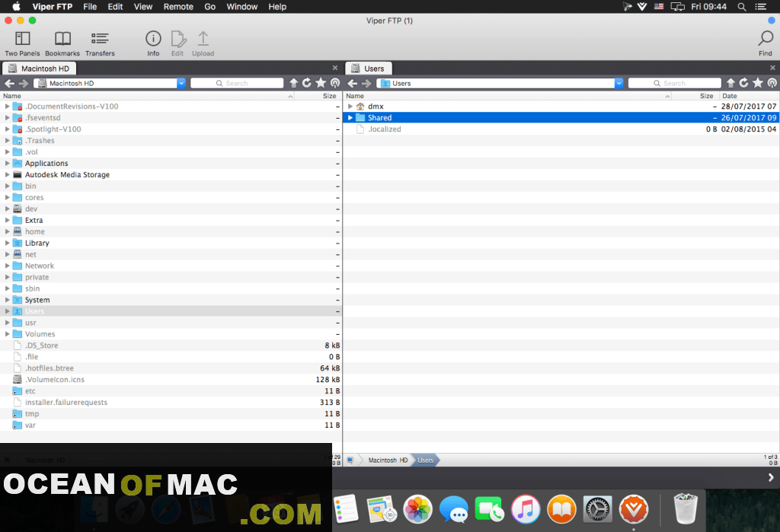Image resolution: width=780 pixels, height=532 pixels.
Task: Launch iTunes from the Dock
Action: [526, 509]
